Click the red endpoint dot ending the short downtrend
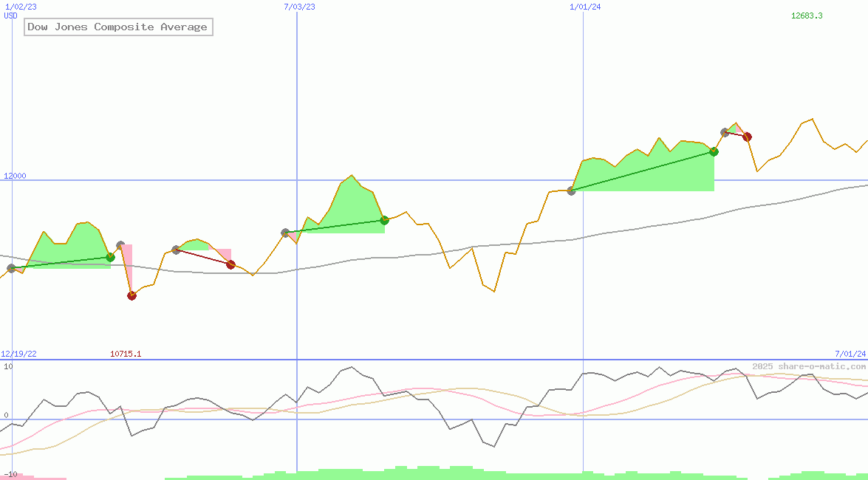868x480 pixels. [x=230, y=264]
